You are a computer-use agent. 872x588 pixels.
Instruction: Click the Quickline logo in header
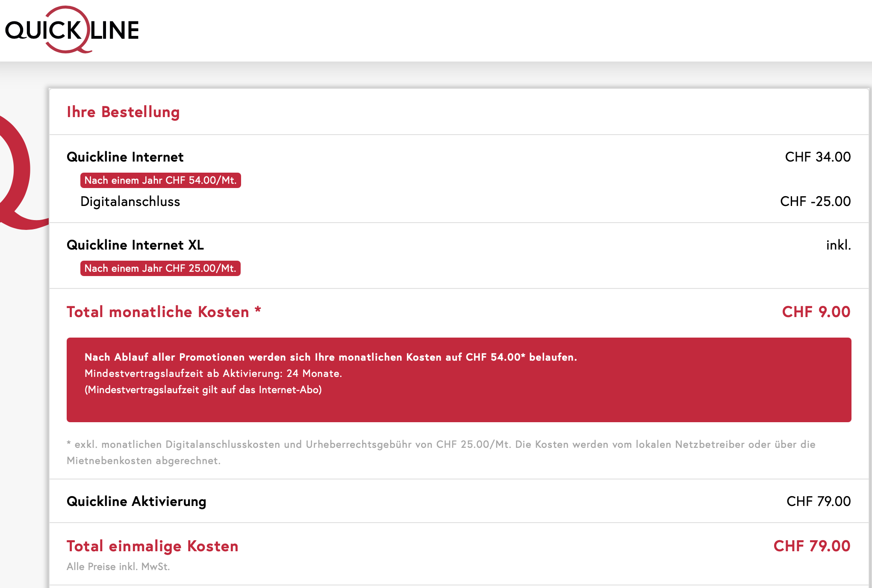tap(72, 30)
